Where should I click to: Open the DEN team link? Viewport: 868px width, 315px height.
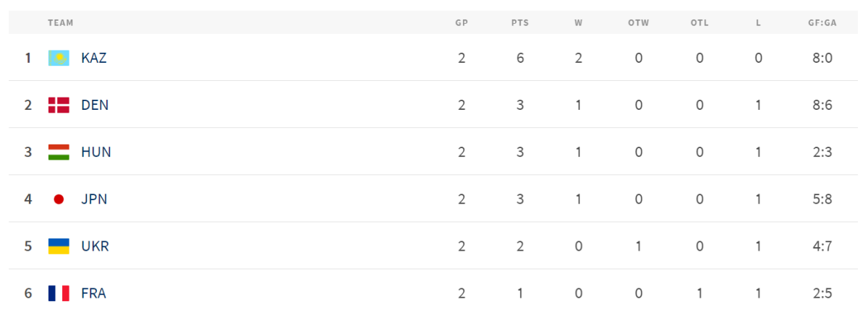pyautogui.click(x=95, y=105)
